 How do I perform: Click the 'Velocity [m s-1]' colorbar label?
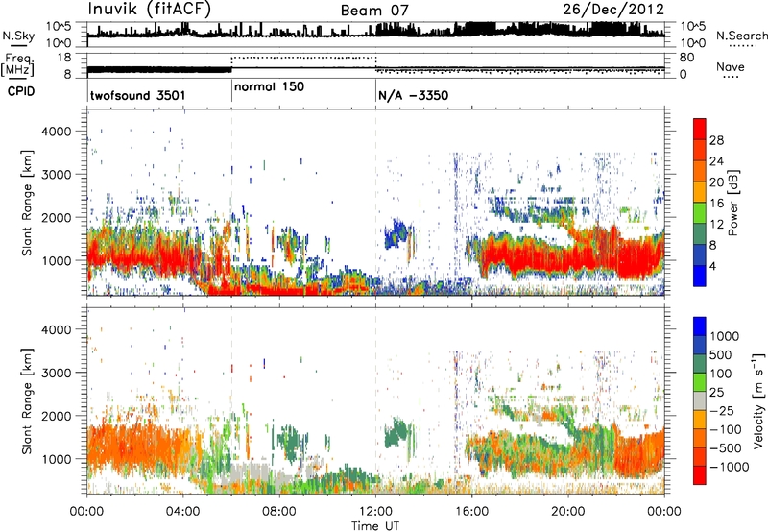[758, 399]
